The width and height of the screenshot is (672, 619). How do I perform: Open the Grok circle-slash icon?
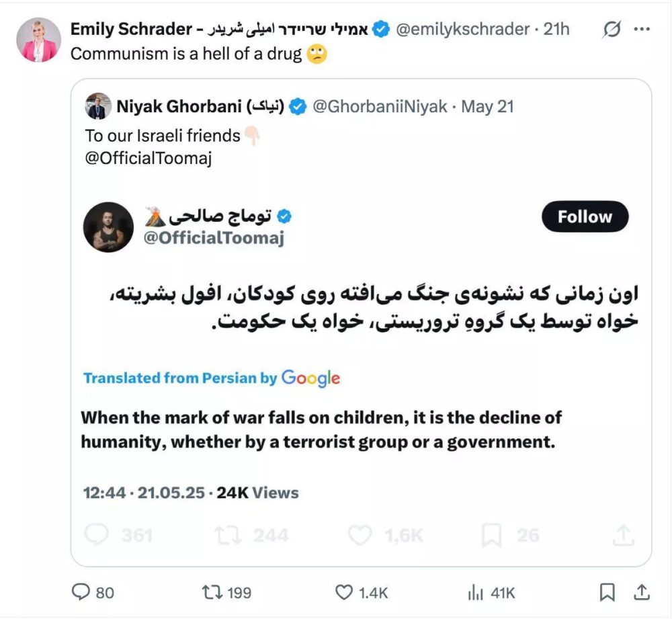pyautogui.click(x=612, y=30)
